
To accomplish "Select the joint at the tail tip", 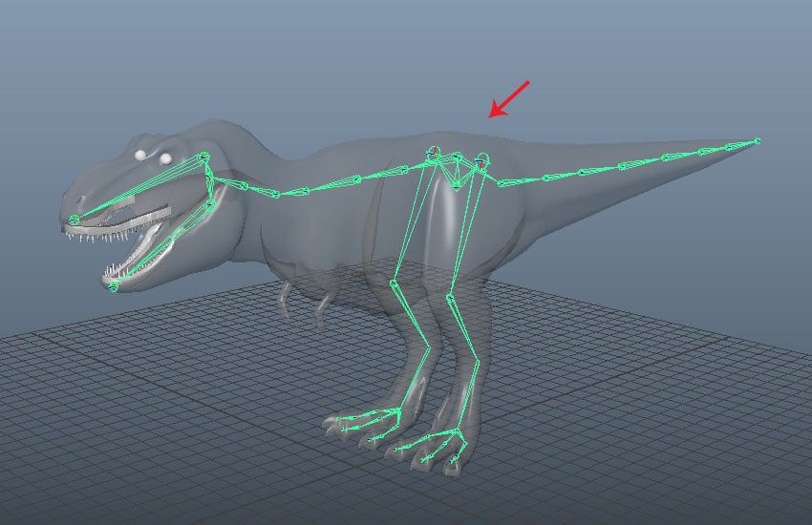I will pos(758,140).
